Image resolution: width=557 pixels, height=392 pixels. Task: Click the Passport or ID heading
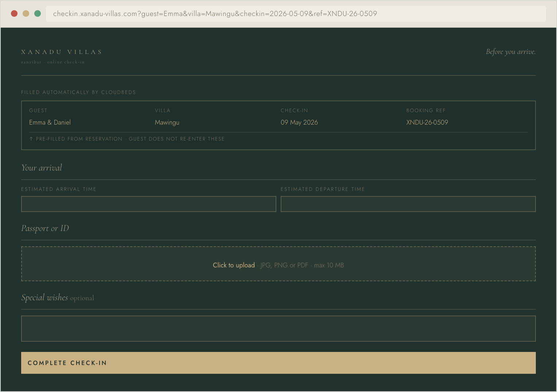coord(45,228)
